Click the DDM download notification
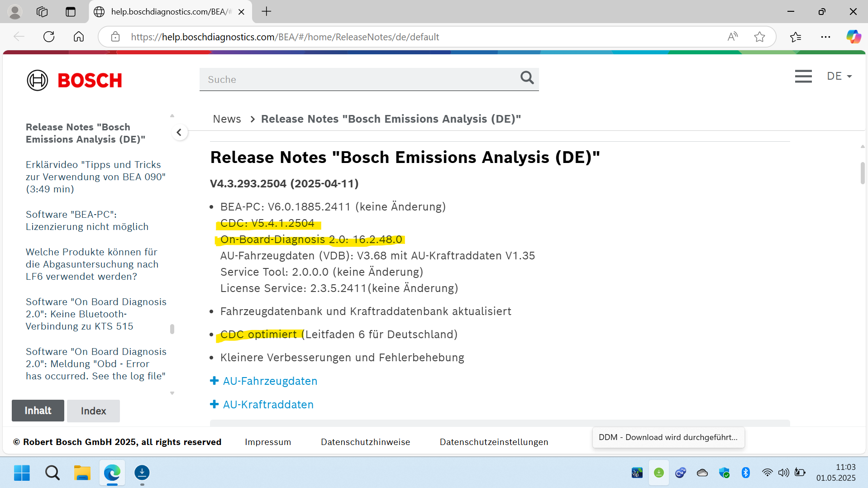Viewport: 868px width, 488px height. point(668,437)
